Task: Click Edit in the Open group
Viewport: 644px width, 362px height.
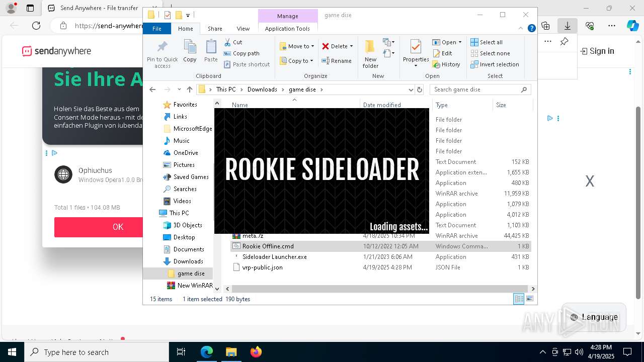Action: click(x=442, y=53)
